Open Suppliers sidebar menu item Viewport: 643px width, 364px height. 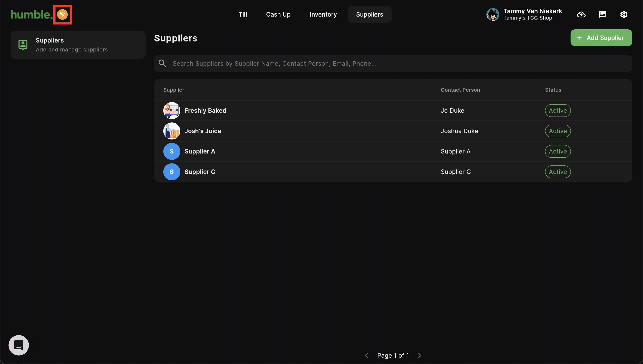pos(78,45)
